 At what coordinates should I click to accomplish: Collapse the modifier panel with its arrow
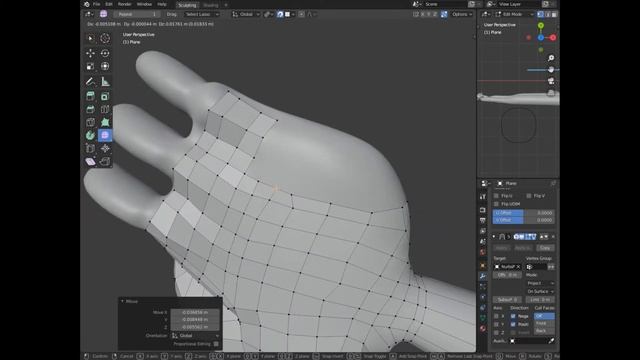[493, 237]
